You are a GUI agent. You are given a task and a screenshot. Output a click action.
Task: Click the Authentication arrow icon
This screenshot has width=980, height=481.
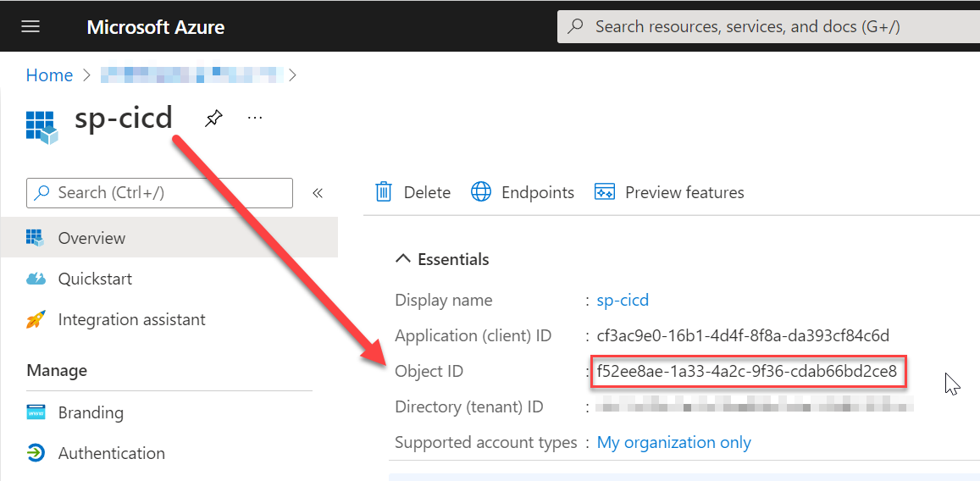[36, 454]
